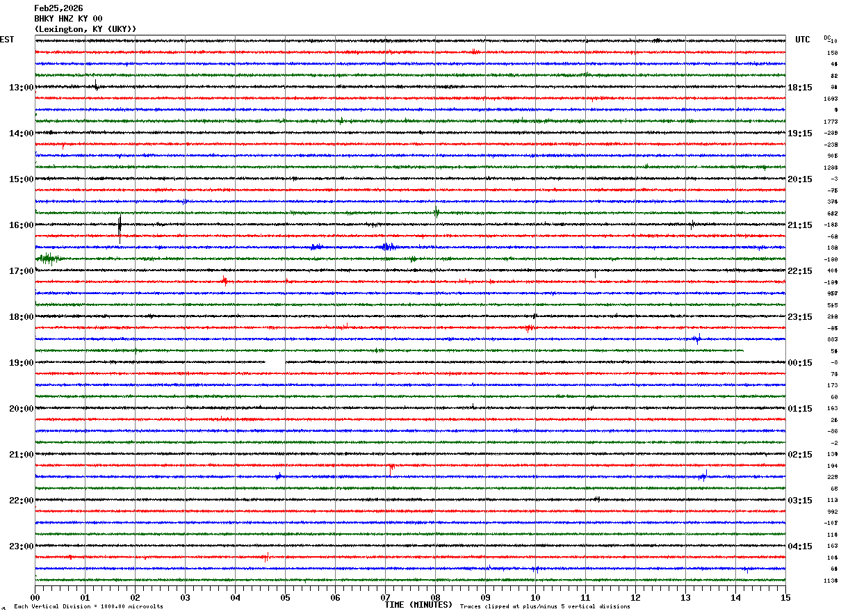Click the 23:15 UTC time label
The height and width of the screenshot is (616, 841).
(800, 317)
